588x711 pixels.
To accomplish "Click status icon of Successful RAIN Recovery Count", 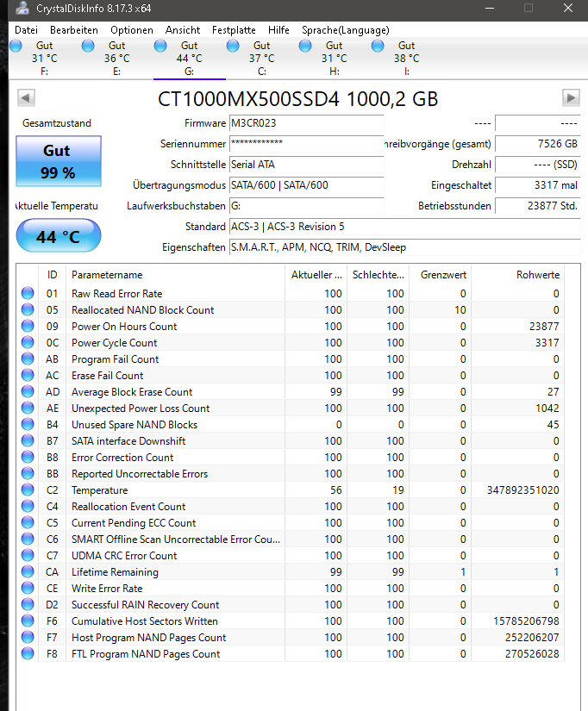I will (28, 604).
